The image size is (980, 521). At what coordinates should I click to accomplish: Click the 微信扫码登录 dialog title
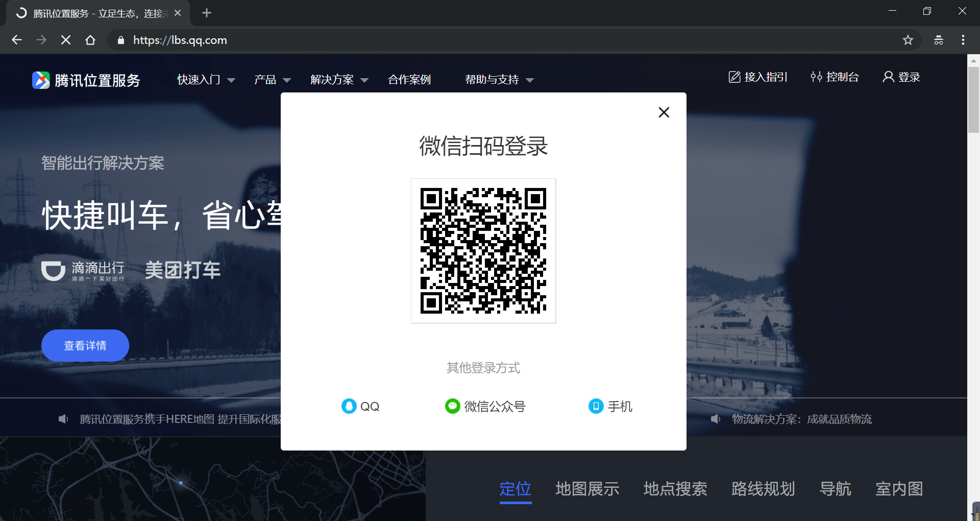483,146
